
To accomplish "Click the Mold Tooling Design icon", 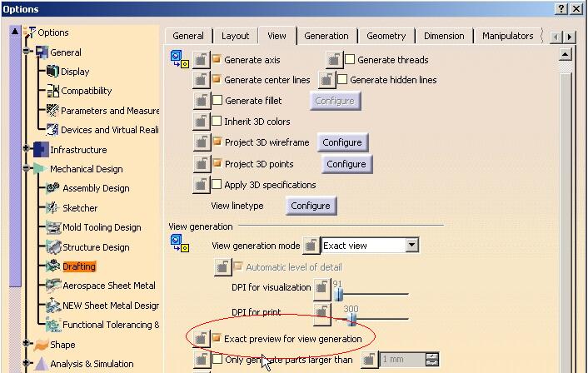I will point(52,227).
